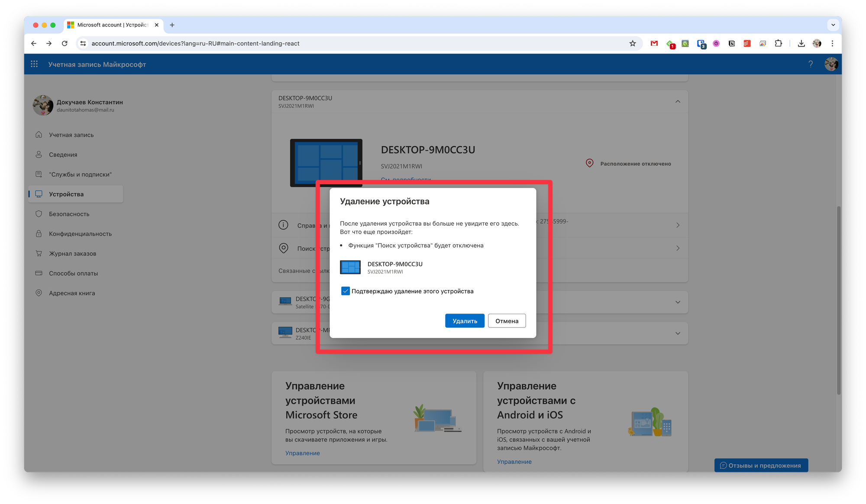Image resolution: width=866 pixels, height=504 pixels.
Task: Collapse the DESKTOP-9M0CC3U device card
Action: pos(678,102)
